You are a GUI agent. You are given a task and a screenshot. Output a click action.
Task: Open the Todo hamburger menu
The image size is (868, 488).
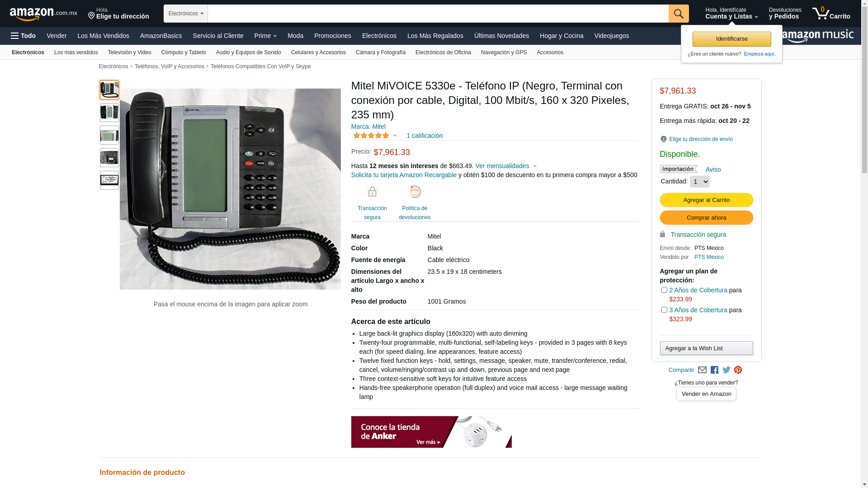click(23, 36)
